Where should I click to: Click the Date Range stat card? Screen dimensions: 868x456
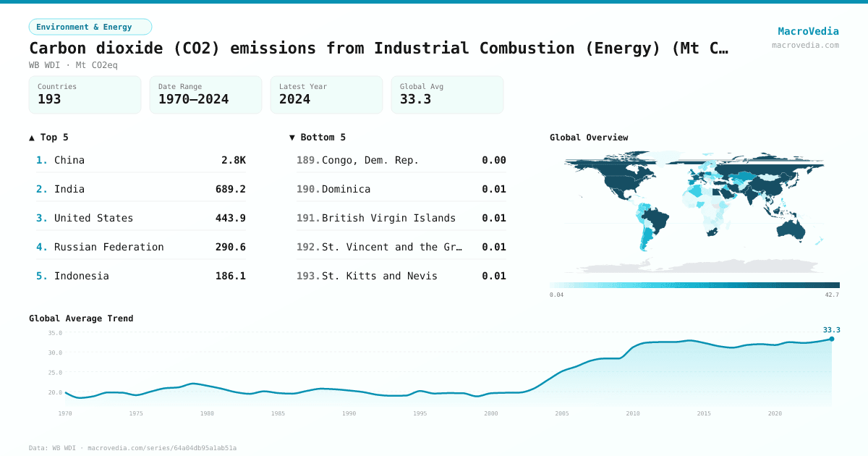point(205,94)
